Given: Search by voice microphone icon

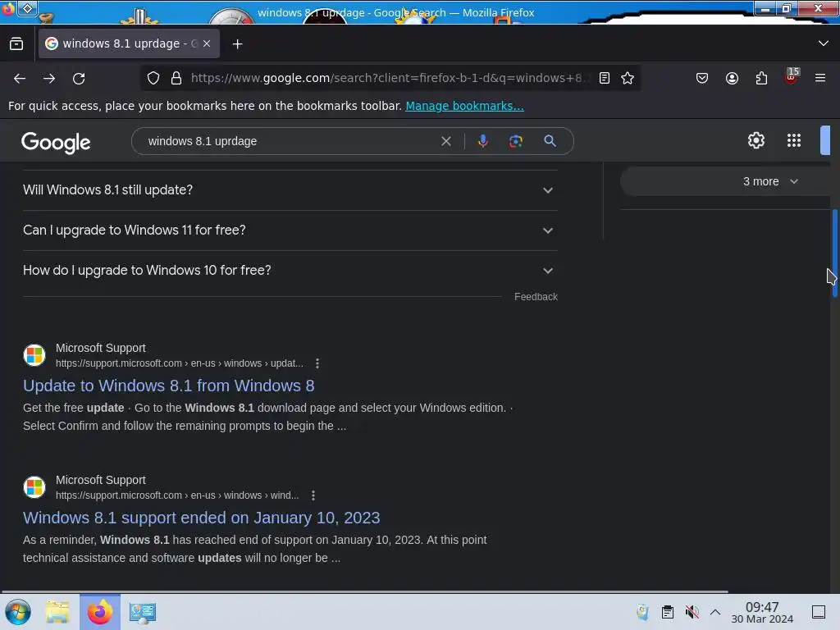Looking at the screenshot, I should [x=482, y=141].
